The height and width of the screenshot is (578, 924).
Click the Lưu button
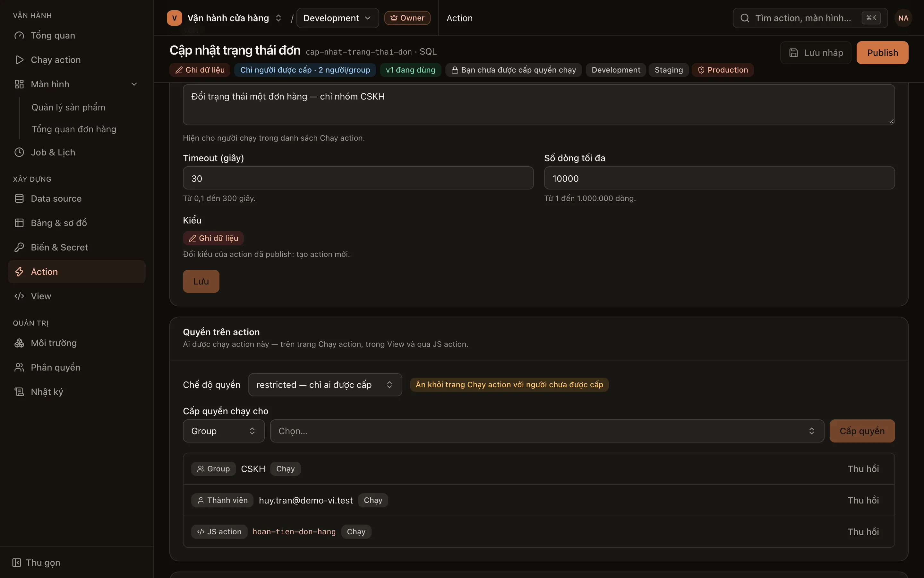201,281
